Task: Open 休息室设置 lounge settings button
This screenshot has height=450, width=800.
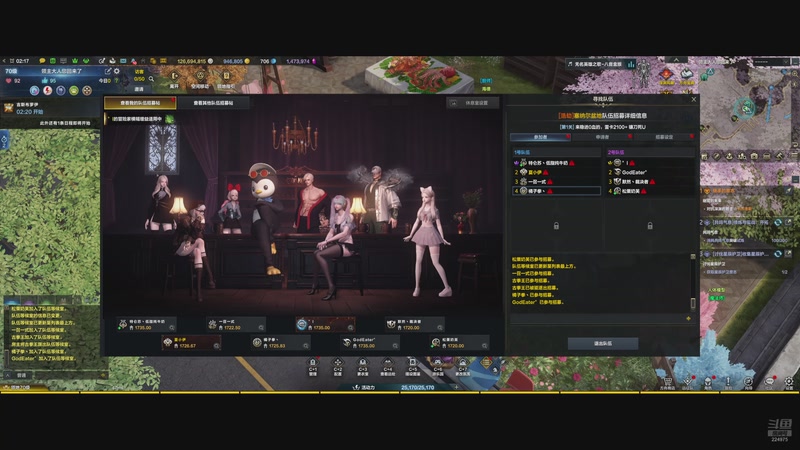Action: [x=472, y=103]
